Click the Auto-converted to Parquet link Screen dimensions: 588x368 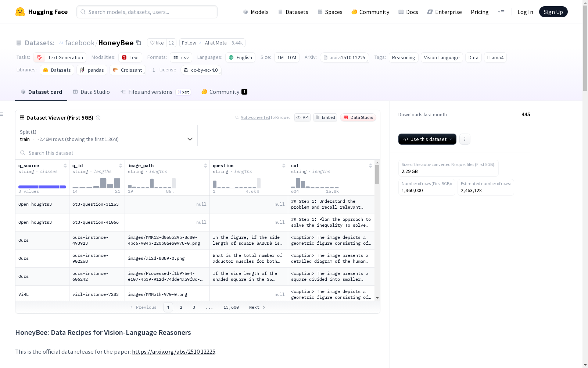pyautogui.click(x=265, y=117)
